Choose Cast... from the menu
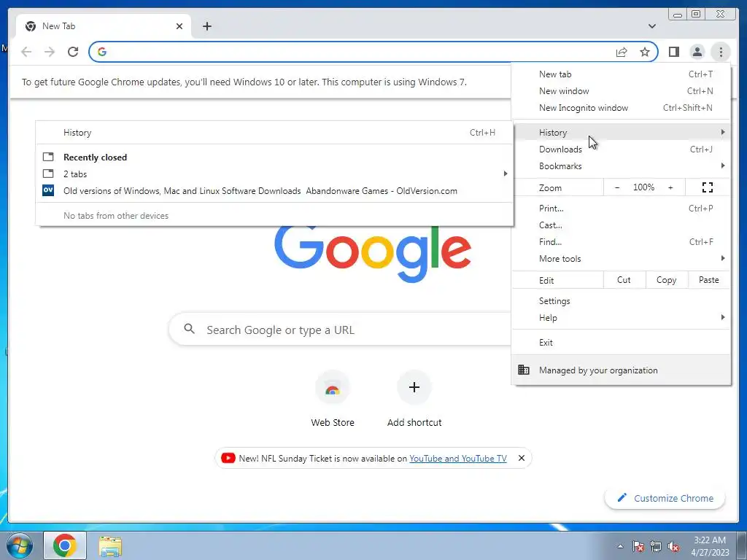The width and height of the screenshot is (747, 560). [622, 225]
